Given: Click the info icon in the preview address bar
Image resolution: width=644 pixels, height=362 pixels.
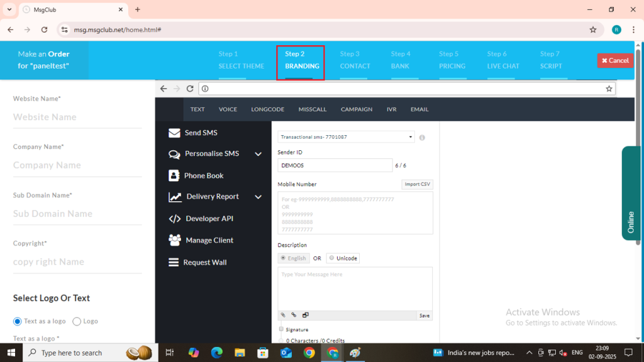Looking at the screenshot, I should click(206, 89).
